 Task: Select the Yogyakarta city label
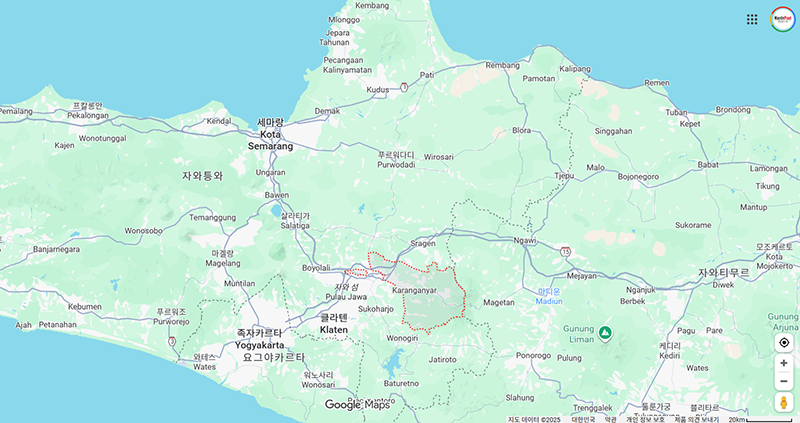pyautogui.click(x=259, y=345)
